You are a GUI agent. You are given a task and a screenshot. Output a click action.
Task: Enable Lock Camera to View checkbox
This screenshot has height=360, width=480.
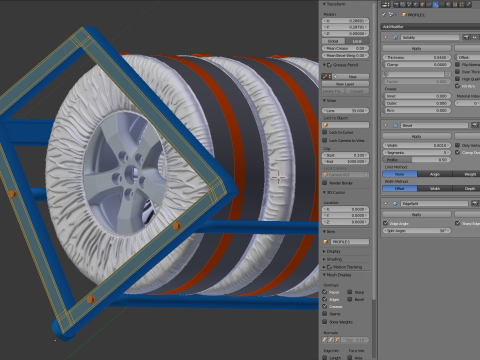click(325, 140)
